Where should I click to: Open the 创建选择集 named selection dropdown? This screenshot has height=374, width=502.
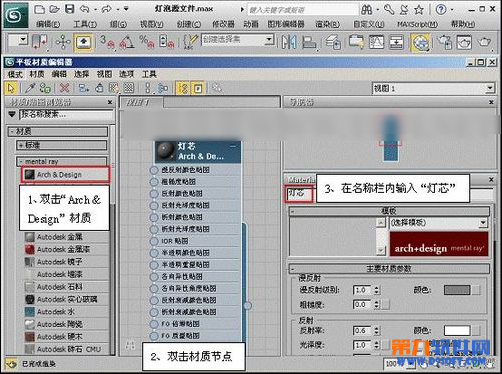[x=269, y=40]
